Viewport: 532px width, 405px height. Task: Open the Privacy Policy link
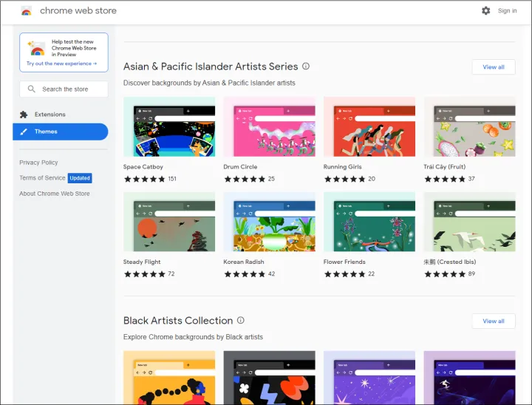click(x=38, y=163)
